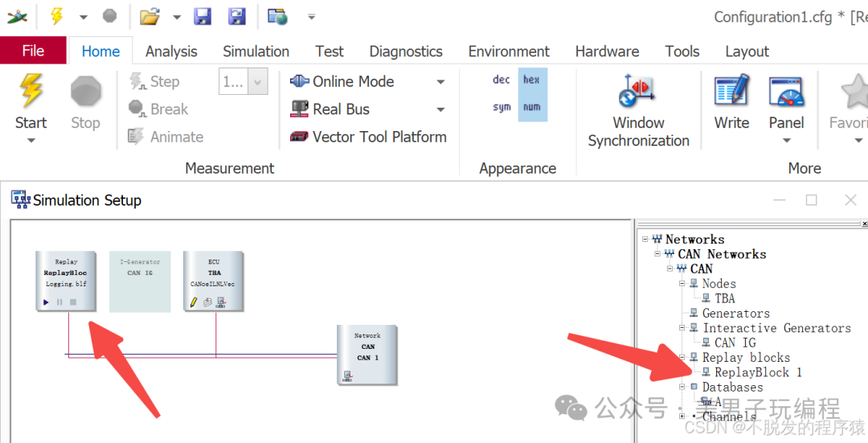Collapse the Nodes tree branch
The height and width of the screenshot is (443, 868).
coord(682,284)
